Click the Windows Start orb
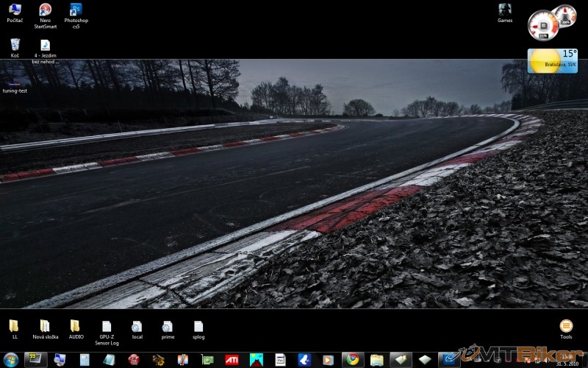588x368 pixels. pyautogui.click(x=11, y=360)
